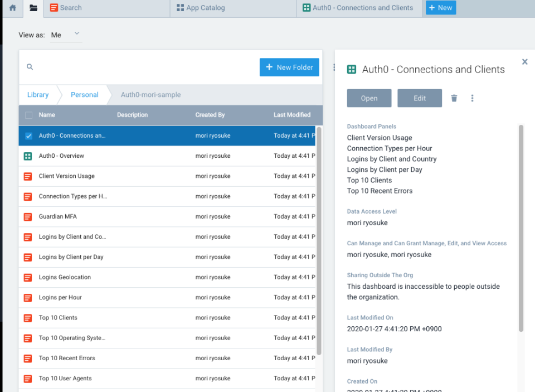
Task: Sort by Created By column header
Action: coord(210,115)
